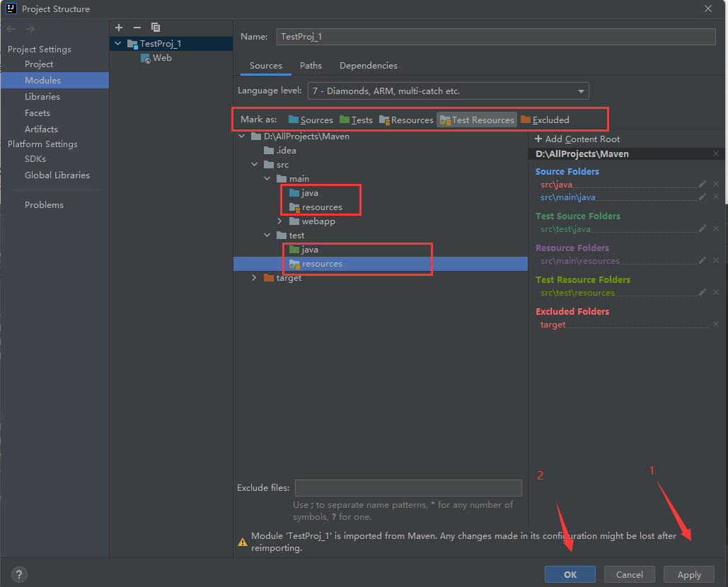728x587 pixels.
Task: Click the OK button
Action: pyautogui.click(x=570, y=574)
